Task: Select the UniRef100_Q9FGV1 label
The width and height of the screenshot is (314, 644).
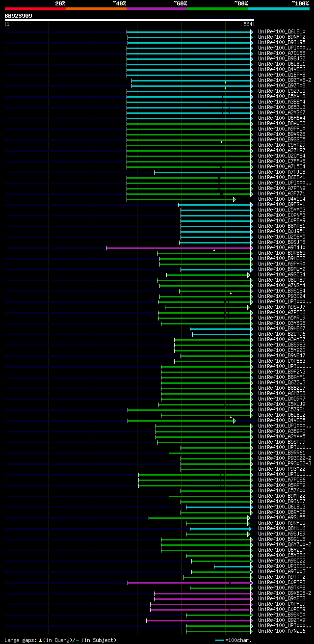Action: (282, 205)
